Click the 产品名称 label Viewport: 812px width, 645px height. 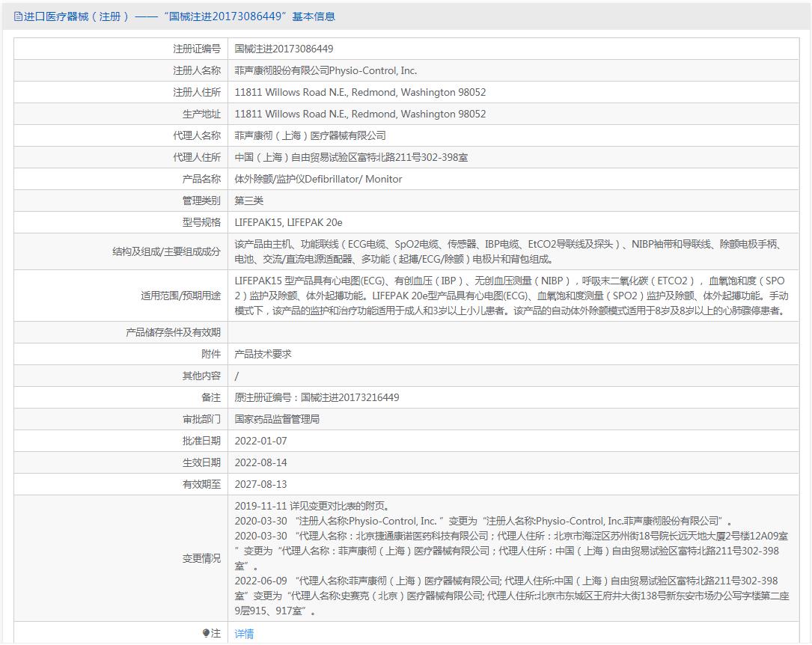click(201, 179)
